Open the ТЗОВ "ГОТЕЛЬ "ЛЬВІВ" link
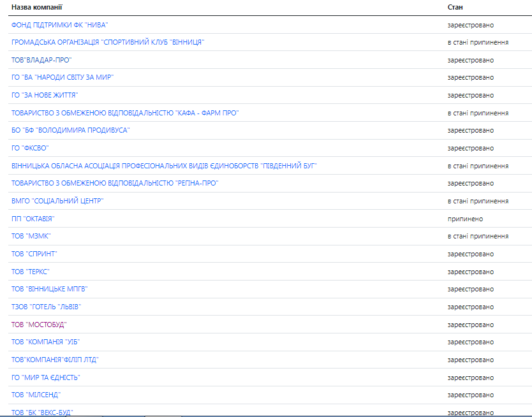The image size is (532, 417). (x=47, y=307)
